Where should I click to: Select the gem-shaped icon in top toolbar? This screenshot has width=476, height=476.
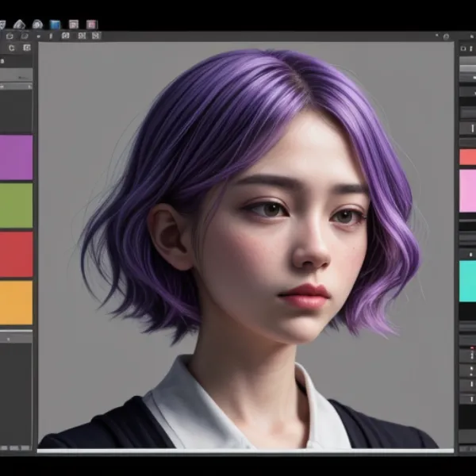click(x=19, y=25)
